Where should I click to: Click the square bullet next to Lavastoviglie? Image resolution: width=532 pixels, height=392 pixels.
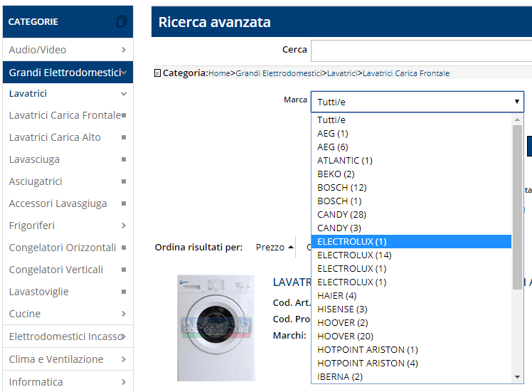coord(124,292)
